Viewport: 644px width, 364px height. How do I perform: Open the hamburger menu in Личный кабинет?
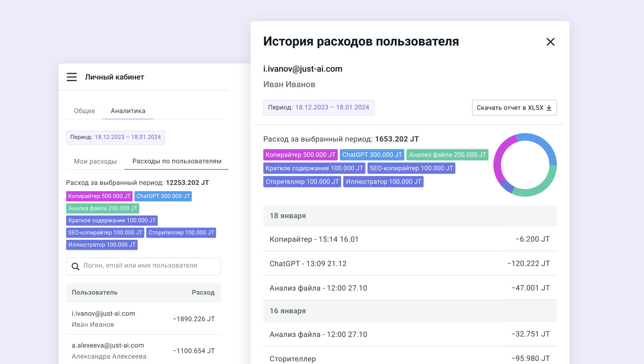[72, 77]
